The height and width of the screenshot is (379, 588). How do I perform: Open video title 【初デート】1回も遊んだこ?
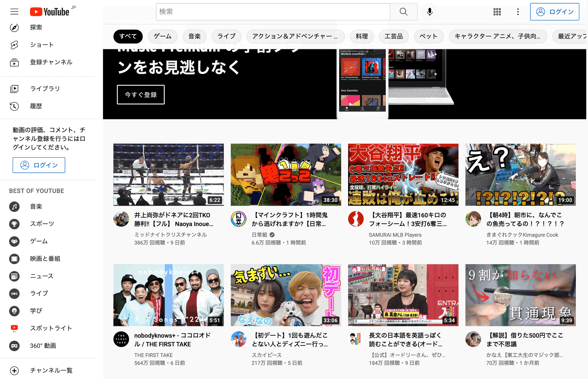290,340
